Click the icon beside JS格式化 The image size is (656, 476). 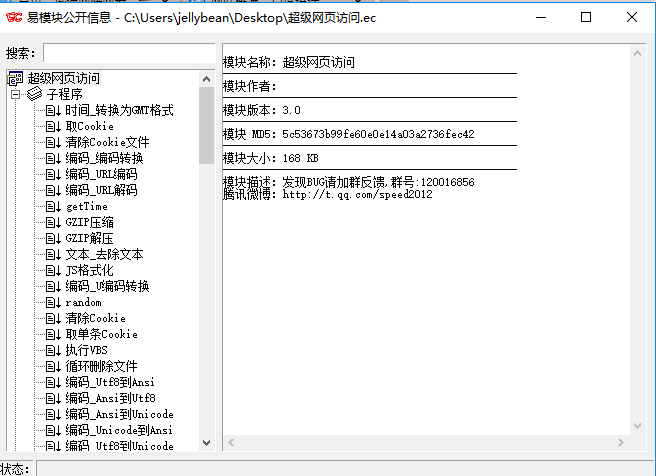point(53,270)
